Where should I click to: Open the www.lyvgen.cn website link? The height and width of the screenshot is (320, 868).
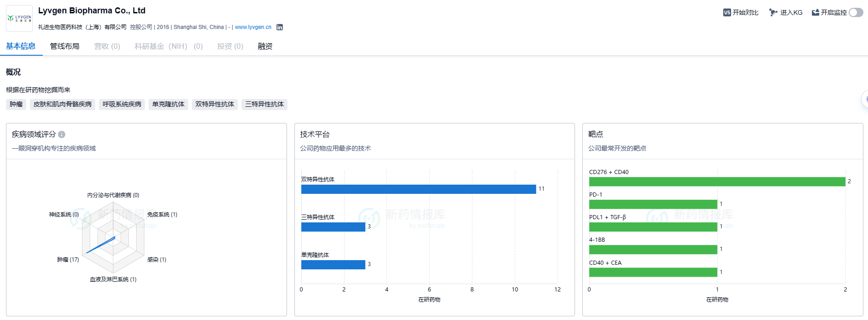[x=253, y=27]
